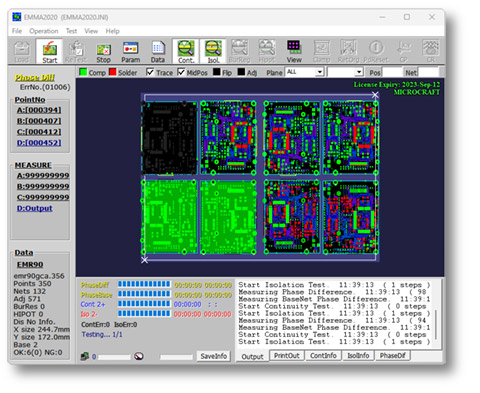Switch to the PhaseDif tab
The image size is (480, 393).
392,356
